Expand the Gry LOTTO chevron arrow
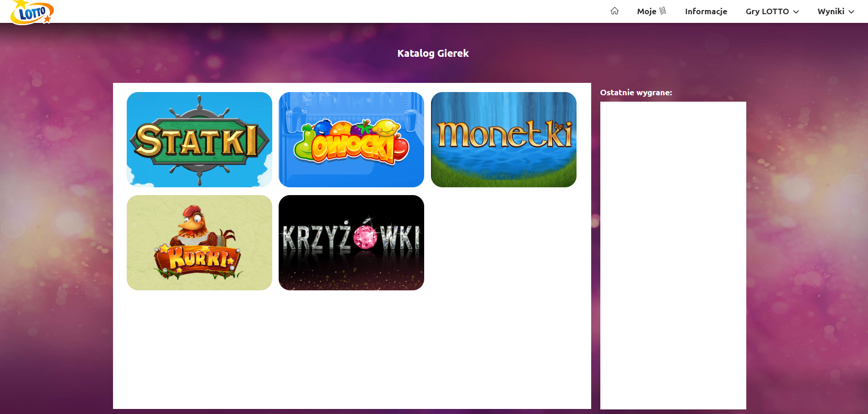 (796, 11)
